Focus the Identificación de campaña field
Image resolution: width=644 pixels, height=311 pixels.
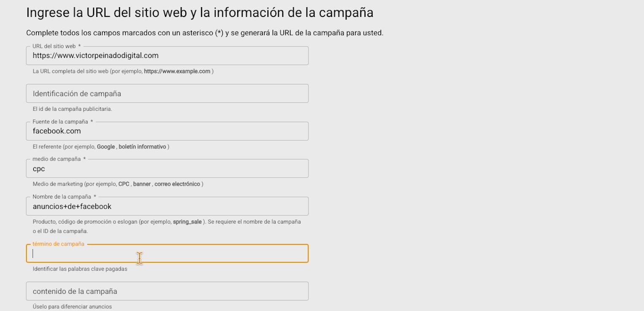point(167,93)
